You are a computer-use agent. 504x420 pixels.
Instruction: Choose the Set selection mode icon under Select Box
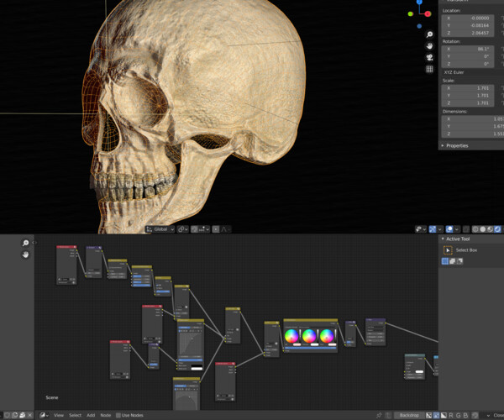[445, 261]
